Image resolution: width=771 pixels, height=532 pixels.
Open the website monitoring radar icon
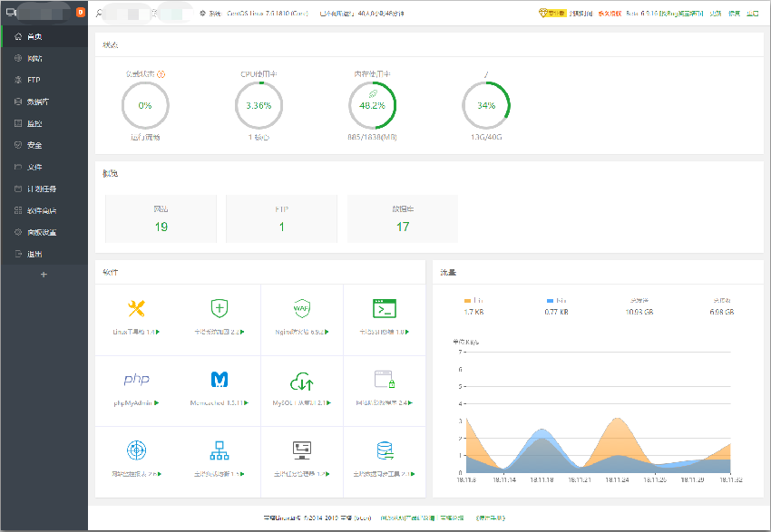pos(136,450)
